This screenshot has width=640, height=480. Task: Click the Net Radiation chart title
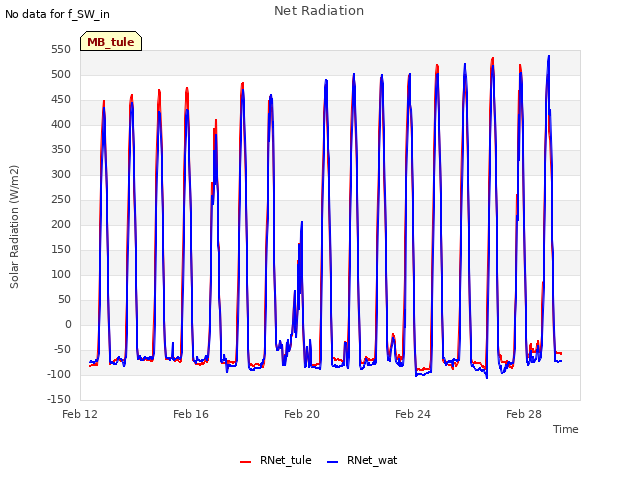[319, 11]
